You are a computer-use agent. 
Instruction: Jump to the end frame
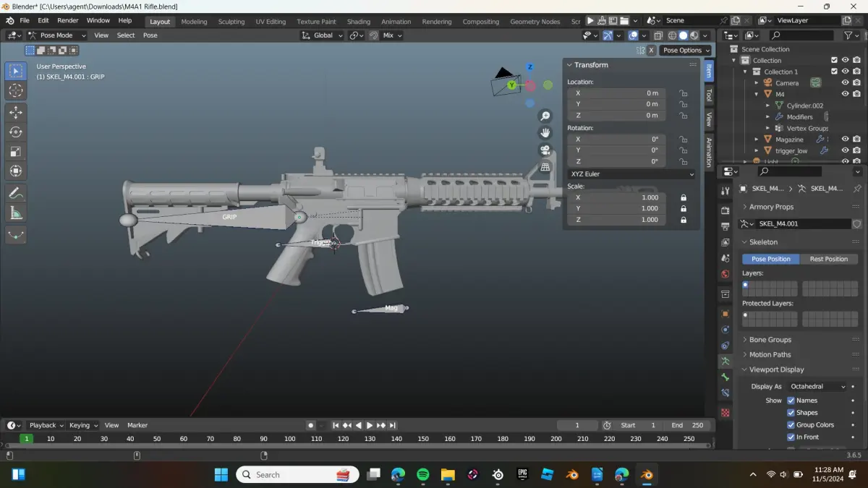coord(393,425)
